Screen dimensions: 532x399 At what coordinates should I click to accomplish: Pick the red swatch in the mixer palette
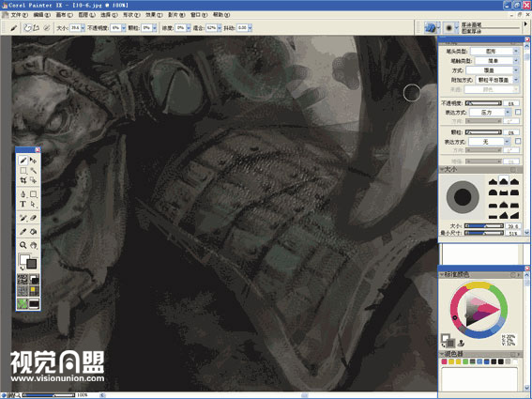(x=444, y=361)
